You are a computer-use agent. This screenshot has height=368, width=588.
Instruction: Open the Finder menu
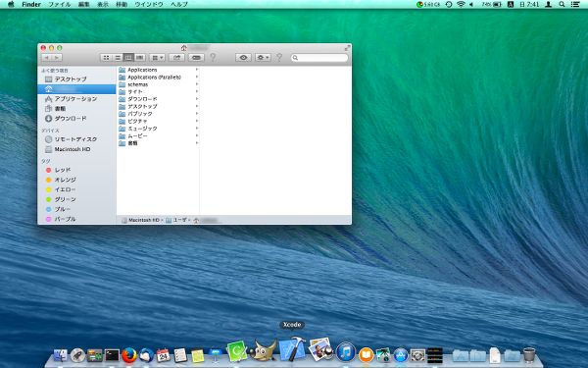pyautogui.click(x=31, y=5)
